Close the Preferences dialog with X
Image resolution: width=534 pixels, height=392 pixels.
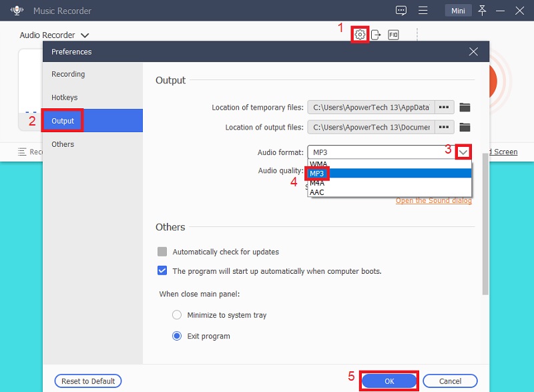click(x=473, y=52)
